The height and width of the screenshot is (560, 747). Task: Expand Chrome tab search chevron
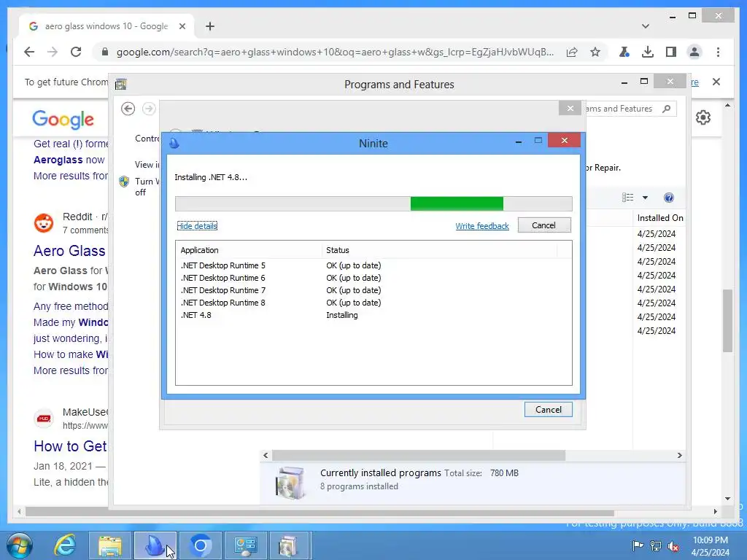click(x=645, y=26)
